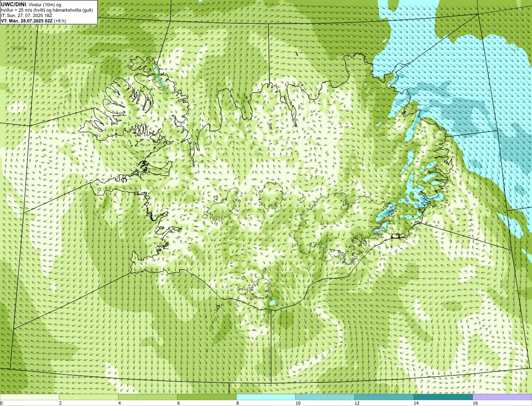Choose the 6–8 m/s darker green legend swatch
This screenshot has height=406, width=532.
[x=207, y=397]
